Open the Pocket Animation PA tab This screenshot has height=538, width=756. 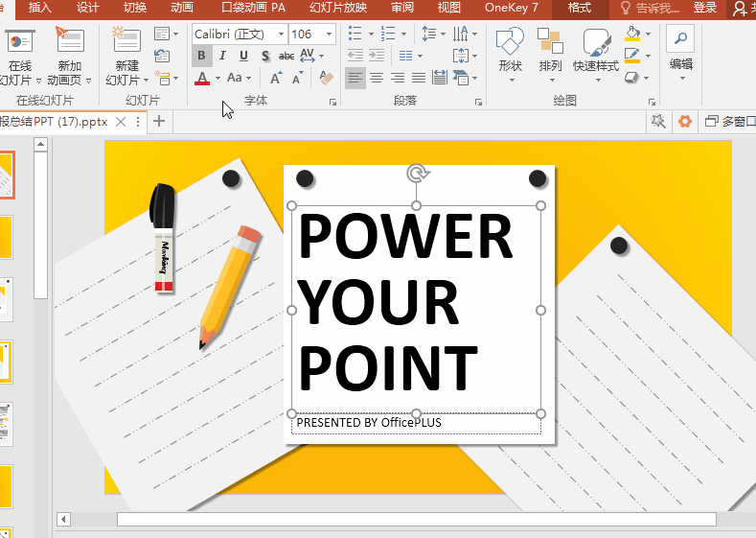[x=253, y=8]
